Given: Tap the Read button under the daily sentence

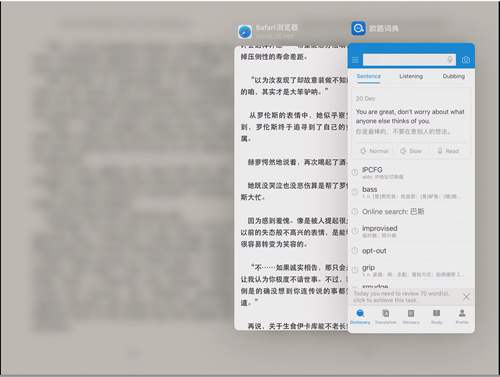Looking at the screenshot, I should pos(448,151).
